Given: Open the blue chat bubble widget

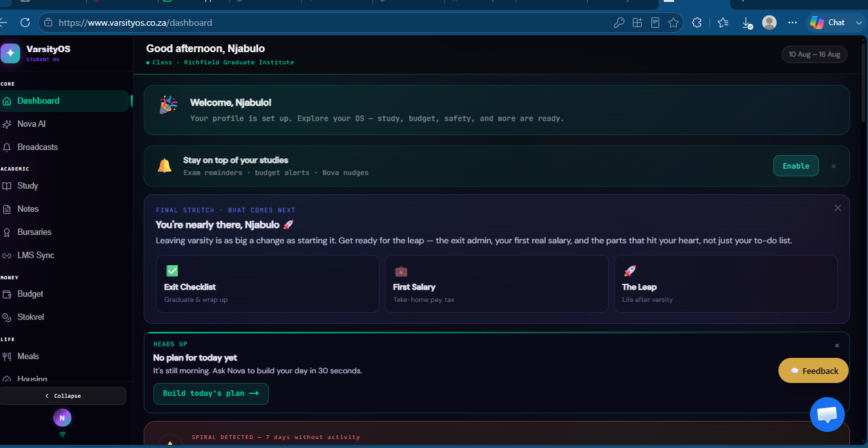Looking at the screenshot, I should point(827,415).
